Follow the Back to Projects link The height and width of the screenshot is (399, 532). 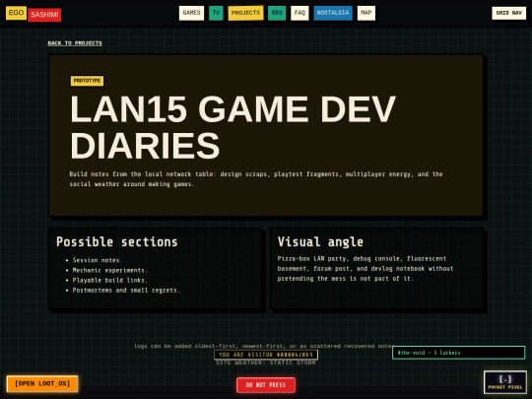click(75, 43)
